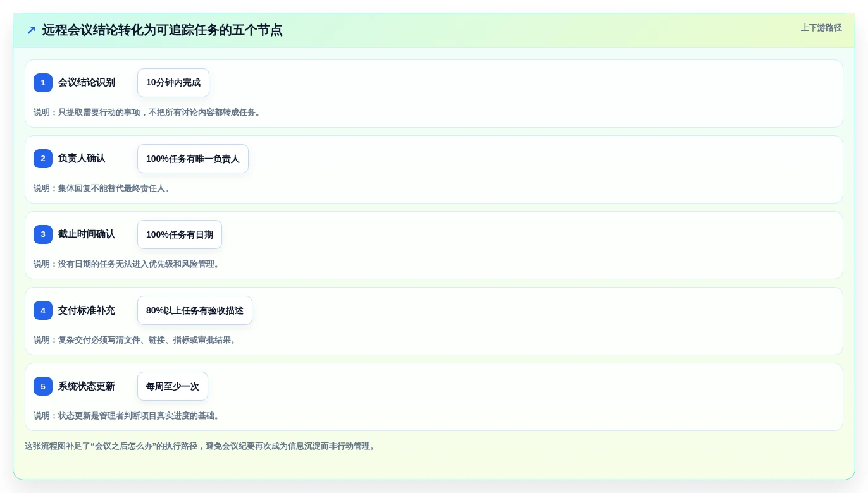Click the 交付标准补充 step title
The height and width of the screenshot is (493, 868).
[x=87, y=310]
